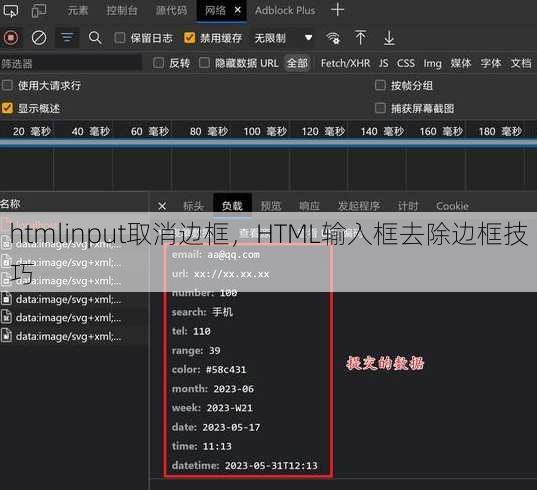This screenshot has width=537, height=490.
Task: Click the range: 39 payload entry
Action: coord(196,350)
